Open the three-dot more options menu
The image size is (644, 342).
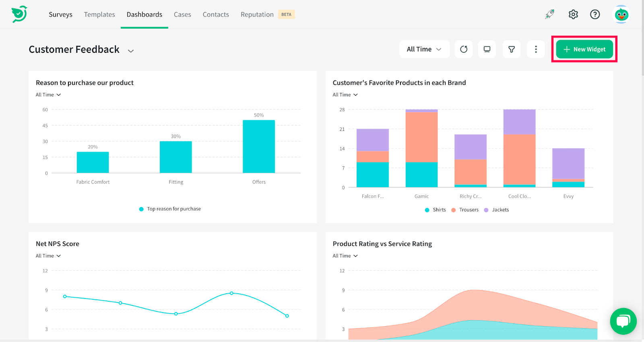(x=536, y=49)
